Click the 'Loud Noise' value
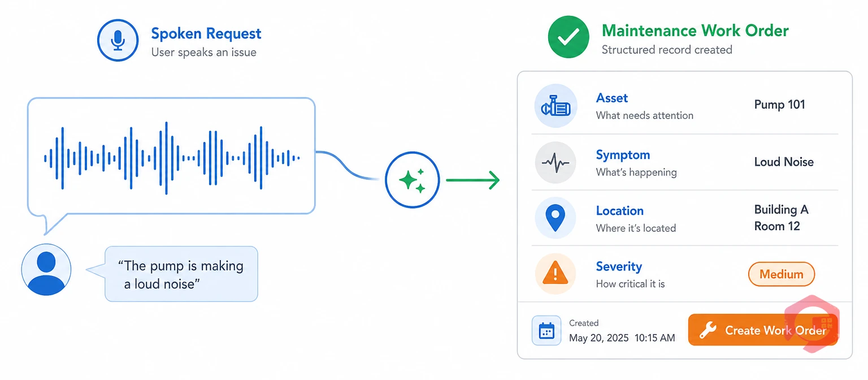Viewport: 868px width, 380px height. 784,162
